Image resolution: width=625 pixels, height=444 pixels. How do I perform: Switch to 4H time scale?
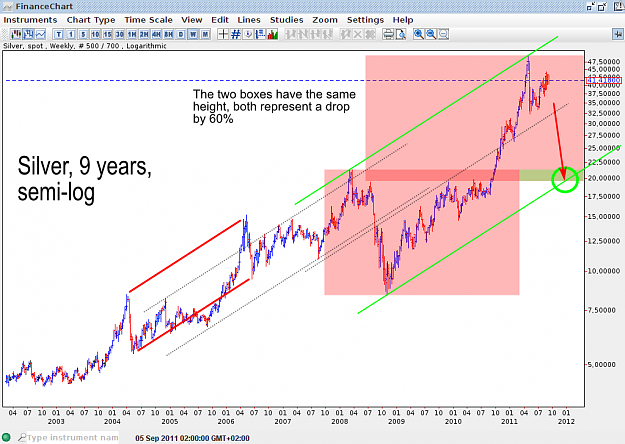point(156,35)
